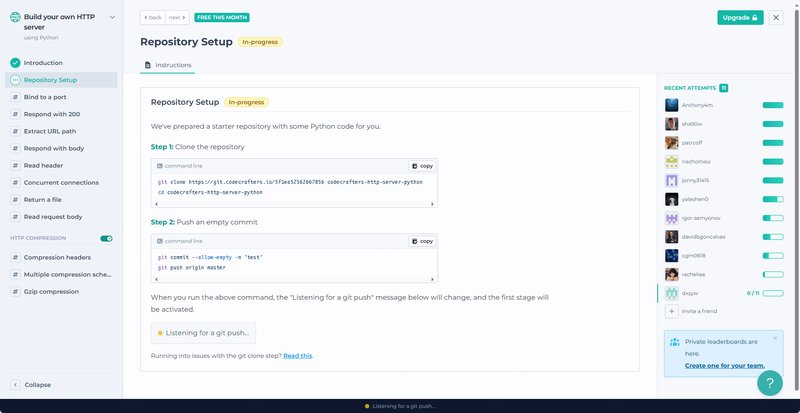The height and width of the screenshot is (413, 800).
Task: Close the course page with X
Action: 776,17
